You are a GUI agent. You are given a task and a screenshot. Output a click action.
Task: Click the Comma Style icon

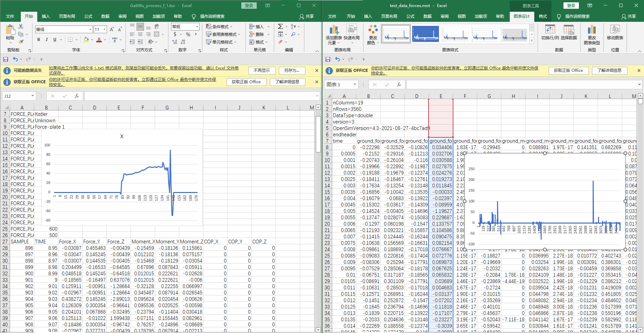coord(196,34)
